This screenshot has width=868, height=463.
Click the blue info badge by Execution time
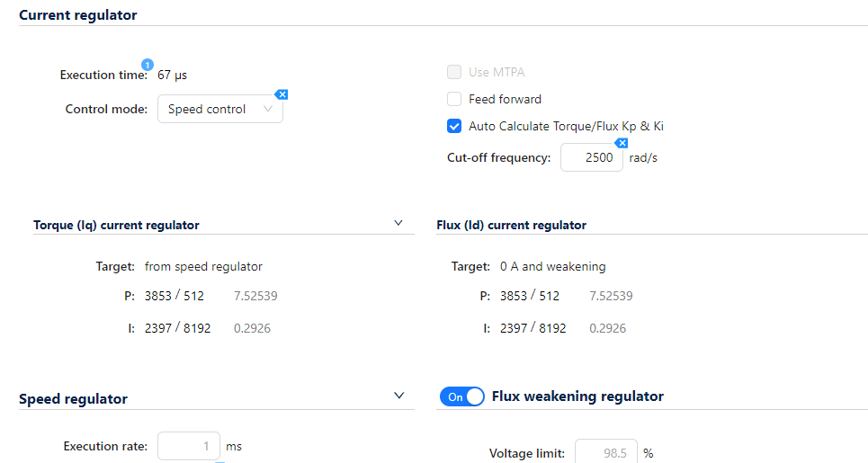[148, 65]
